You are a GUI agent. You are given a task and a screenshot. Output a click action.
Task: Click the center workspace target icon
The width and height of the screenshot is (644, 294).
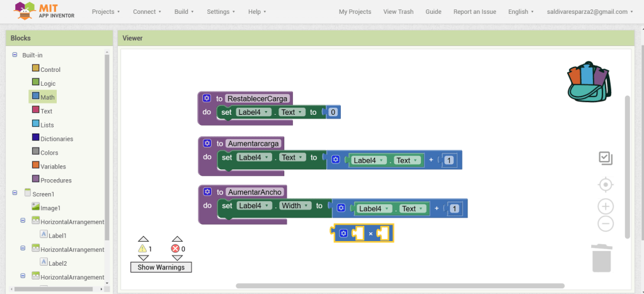coord(605,184)
